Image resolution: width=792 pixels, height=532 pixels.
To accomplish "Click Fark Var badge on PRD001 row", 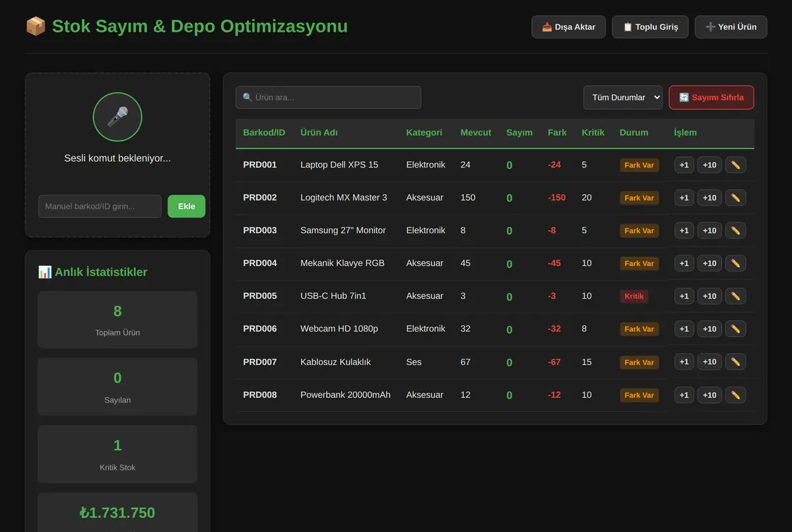I will point(639,165).
